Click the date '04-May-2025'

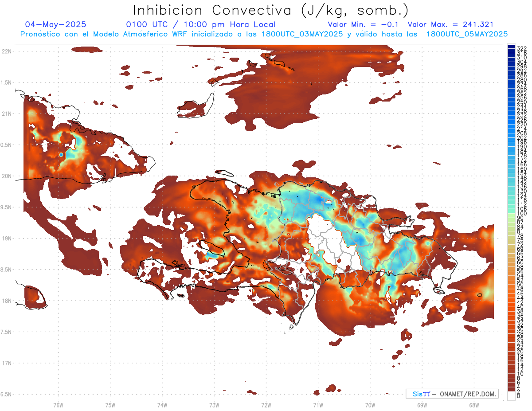55,24
